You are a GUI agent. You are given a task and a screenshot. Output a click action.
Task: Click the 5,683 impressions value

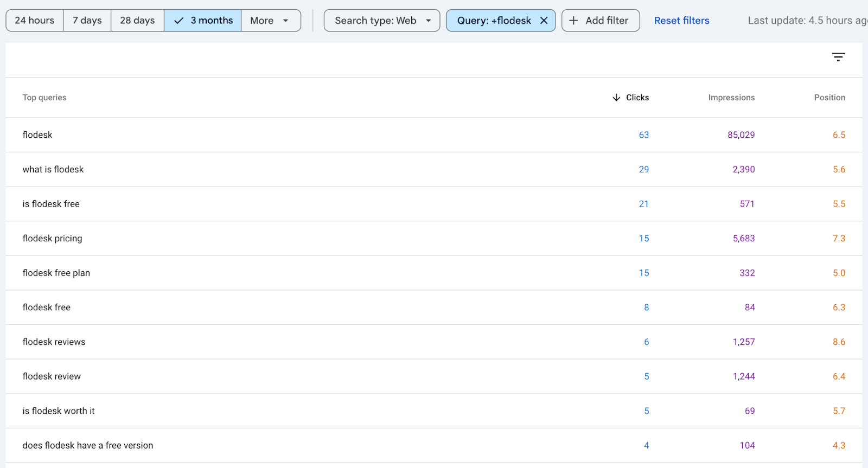(x=744, y=238)
